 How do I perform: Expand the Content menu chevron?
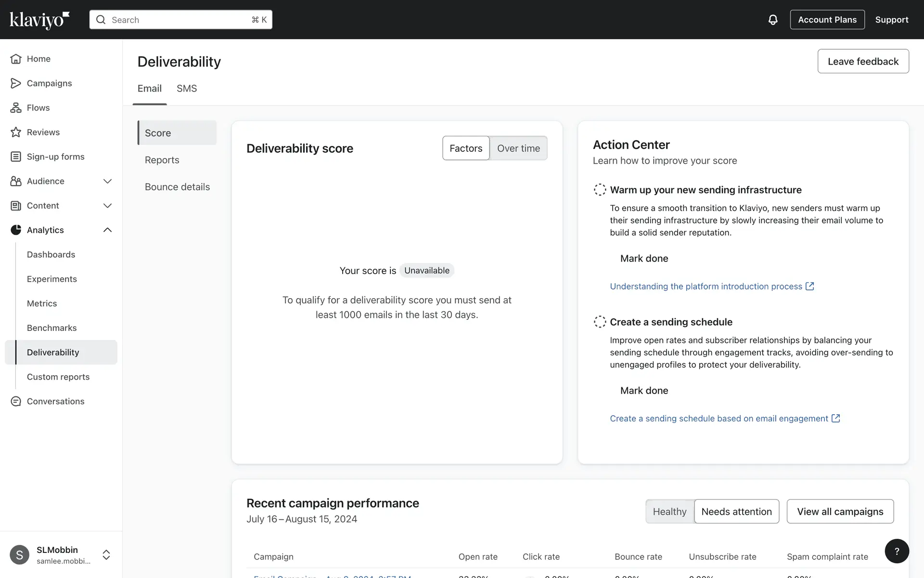[x=107, y=206]
